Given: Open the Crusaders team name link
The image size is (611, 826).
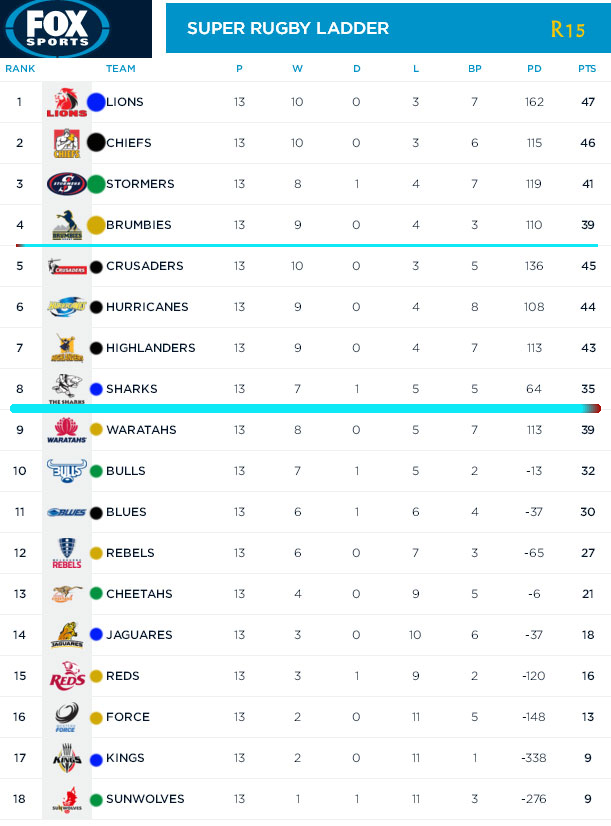Looking at the screenshot, I should click(144, 266).
